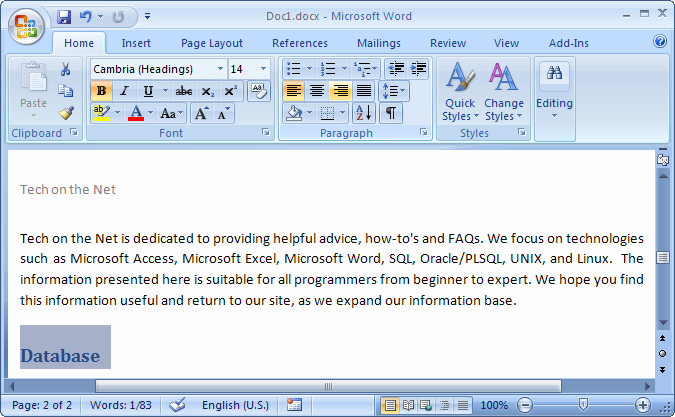Open the Page Layout tab
Screen dimensions: 675x417
[212, 43]
